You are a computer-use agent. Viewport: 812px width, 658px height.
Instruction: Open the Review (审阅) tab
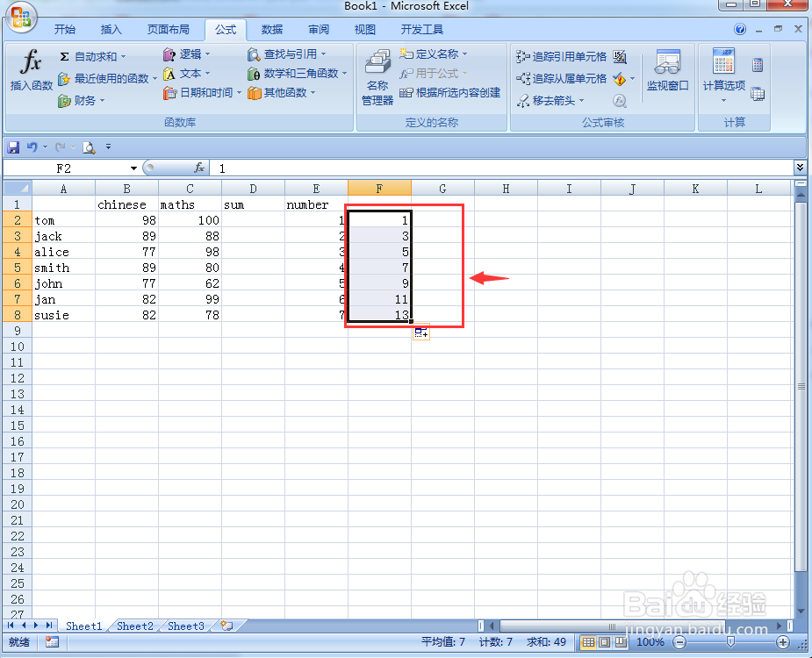click(x=319, y=30)
